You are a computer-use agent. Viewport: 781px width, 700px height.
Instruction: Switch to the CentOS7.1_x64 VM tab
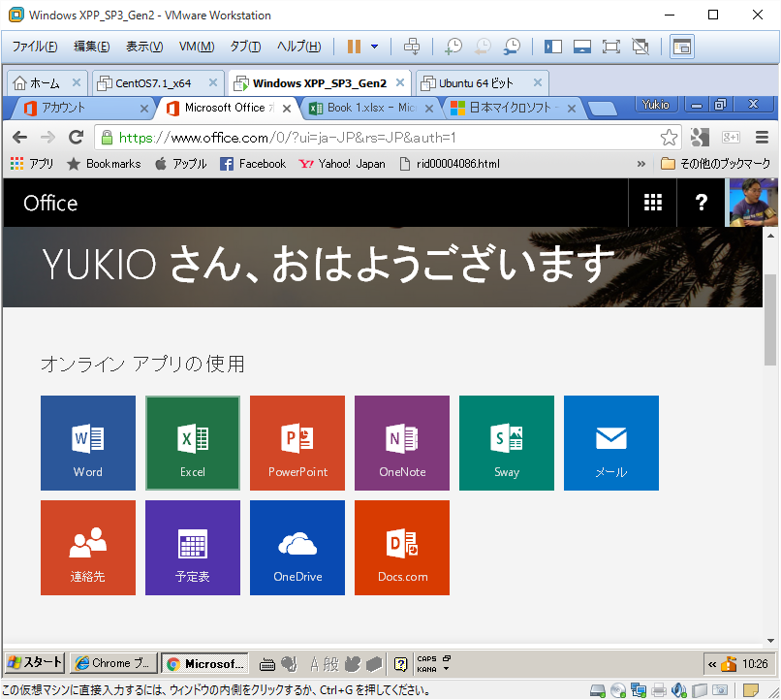tap(152, 82)
